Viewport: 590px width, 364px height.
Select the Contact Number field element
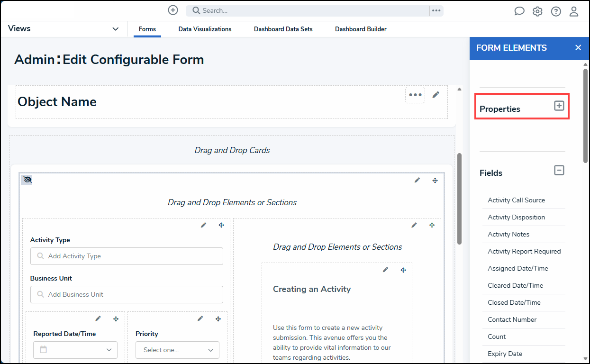click(512, 319)
